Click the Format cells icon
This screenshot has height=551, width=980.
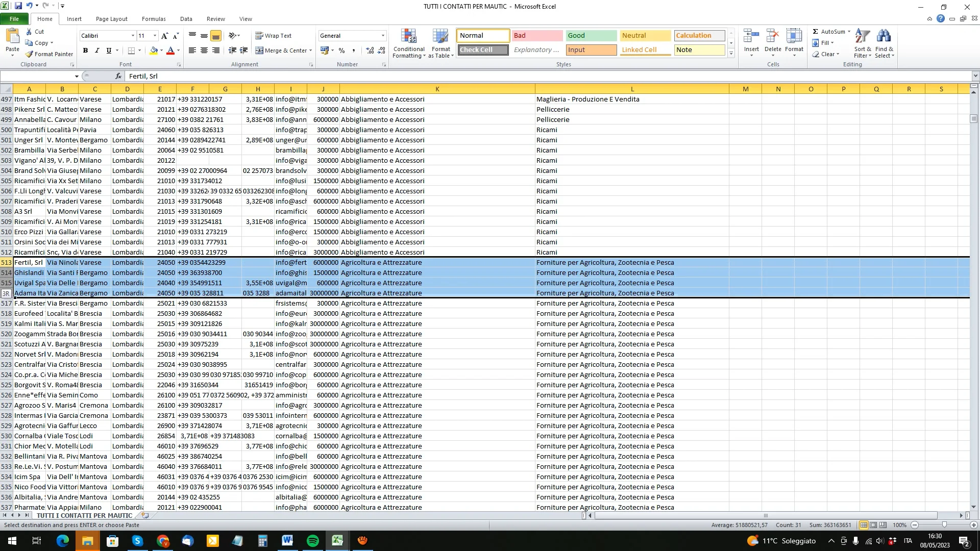pyautogui.click(x=794, y=37)
